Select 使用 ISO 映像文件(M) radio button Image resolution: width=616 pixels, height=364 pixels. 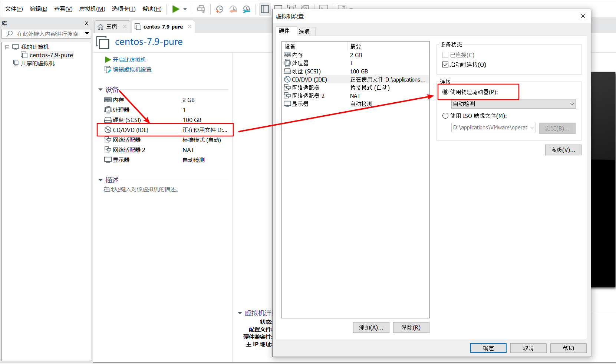click(x=445, y=116)
